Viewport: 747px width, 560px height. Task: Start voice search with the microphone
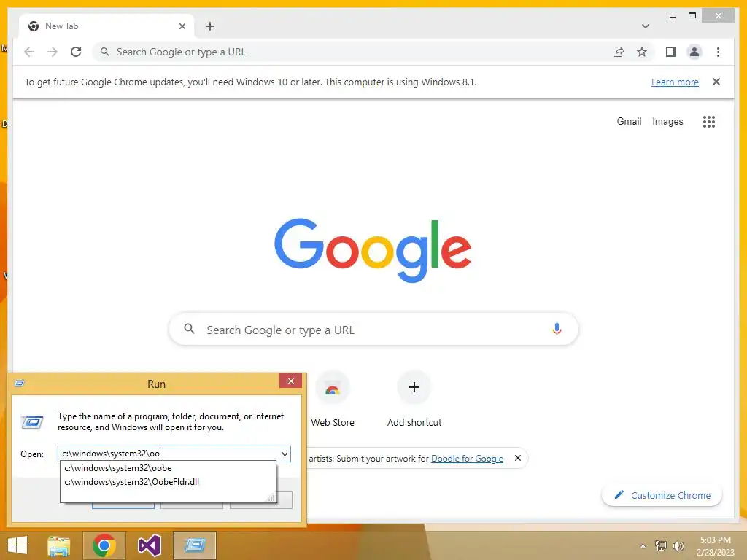[557, 329]
